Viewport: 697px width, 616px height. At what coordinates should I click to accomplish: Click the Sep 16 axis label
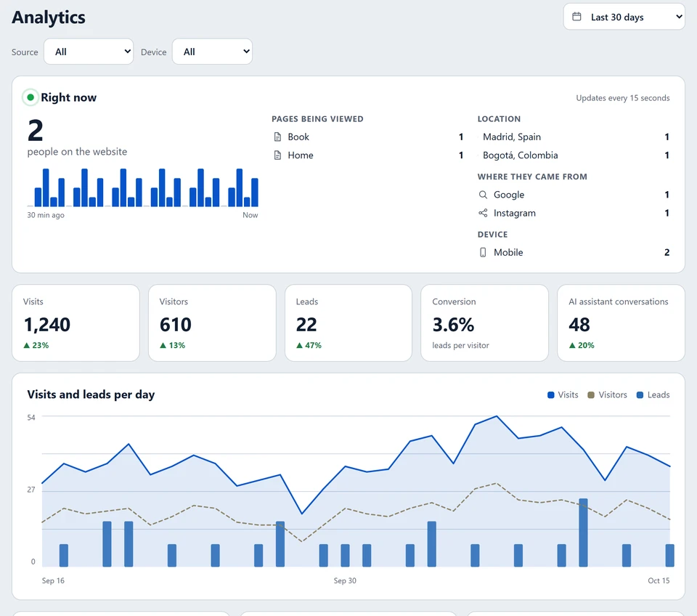53,580
